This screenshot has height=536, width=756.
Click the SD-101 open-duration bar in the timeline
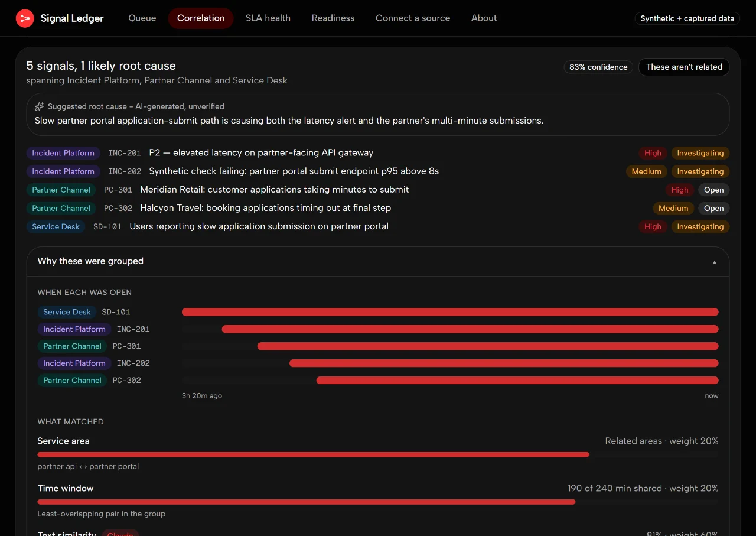pos(450,312)
